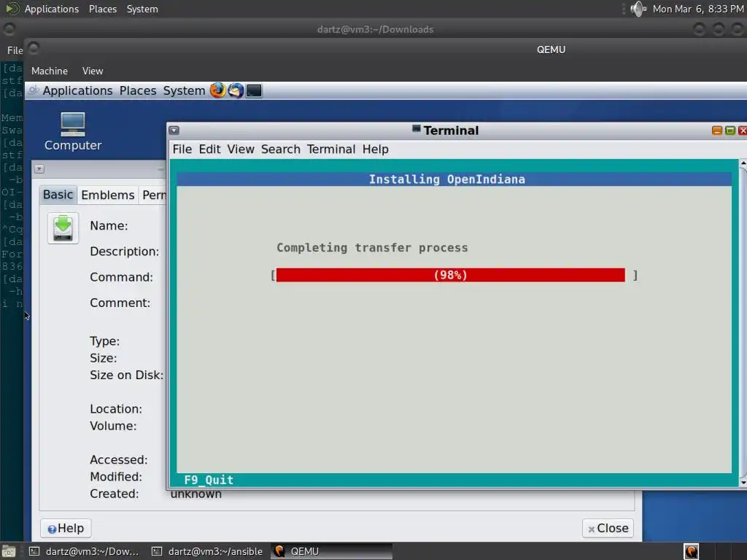Viewport: 747px width, 560px height.
Task: Click the red 98% installation progress bar
Action: [x=450, y=275]
